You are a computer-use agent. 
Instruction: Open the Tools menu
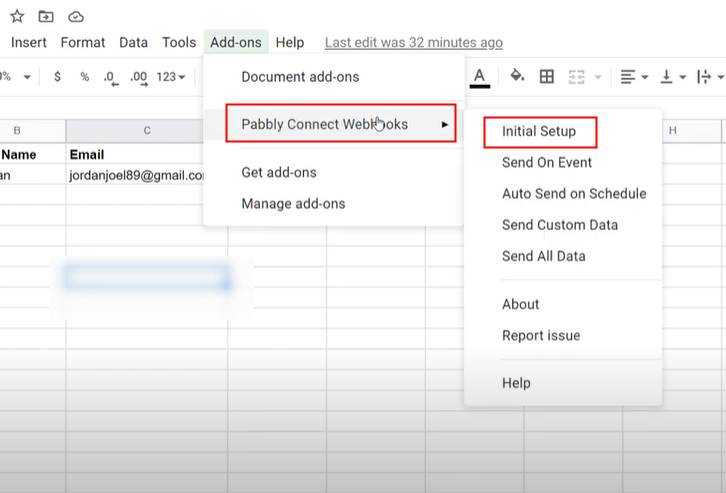click(x=179, y=43)
